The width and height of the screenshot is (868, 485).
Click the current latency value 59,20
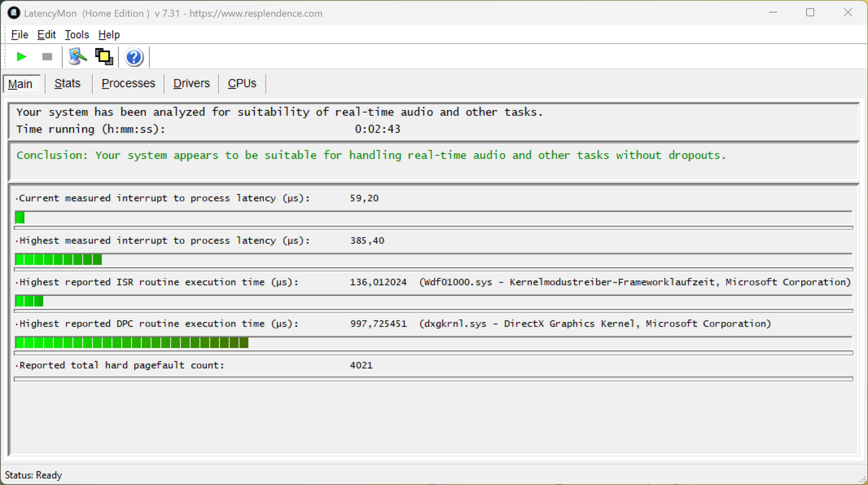[364, 198]
